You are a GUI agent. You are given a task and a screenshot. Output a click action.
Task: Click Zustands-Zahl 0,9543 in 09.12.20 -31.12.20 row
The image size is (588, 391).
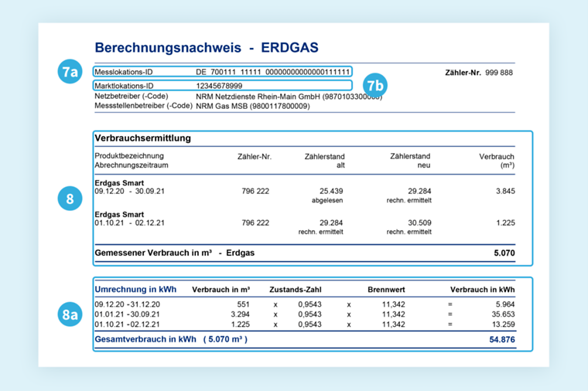point(309,304)
